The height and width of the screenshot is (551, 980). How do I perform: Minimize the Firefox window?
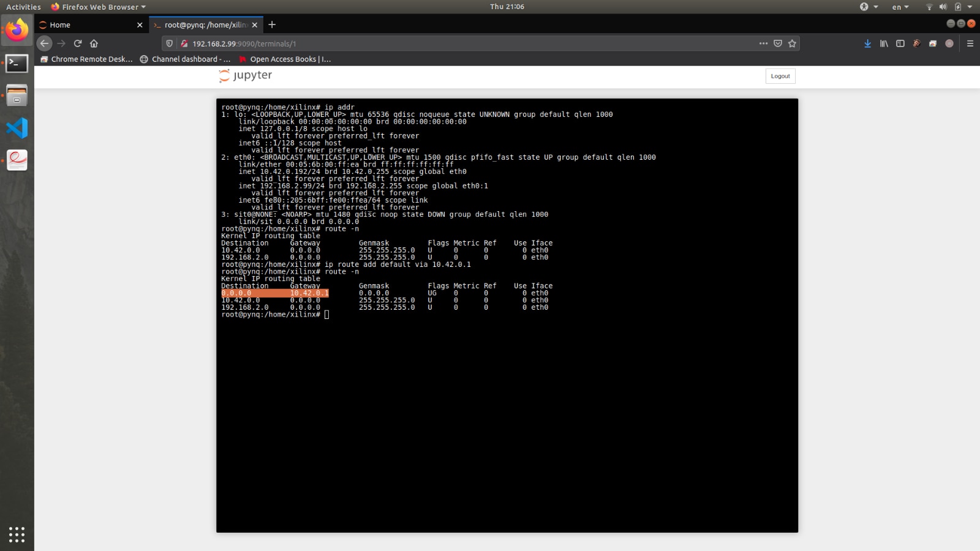951,23
